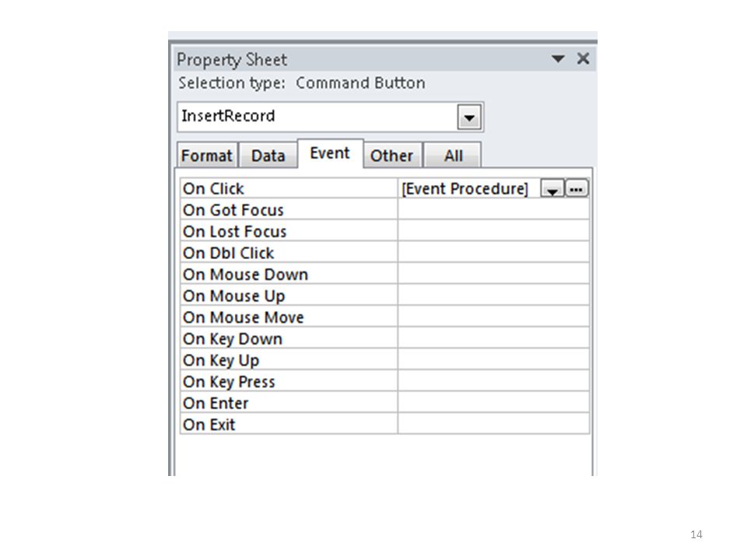Expand the On Click event dropdown arrow

(552, 188)
